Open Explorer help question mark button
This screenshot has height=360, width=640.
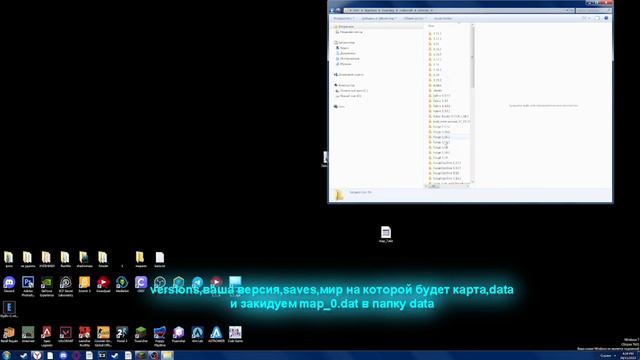coord(606,18)
